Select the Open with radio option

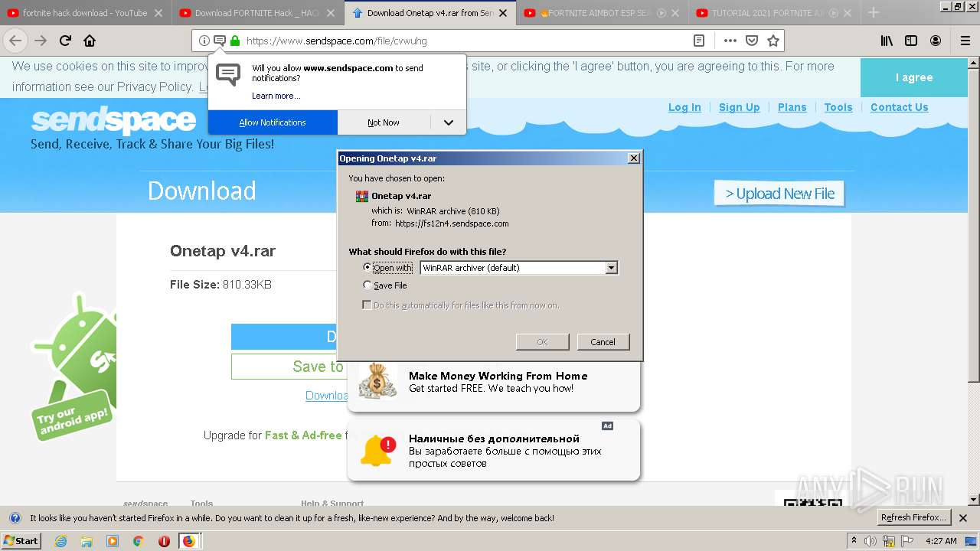367,267
